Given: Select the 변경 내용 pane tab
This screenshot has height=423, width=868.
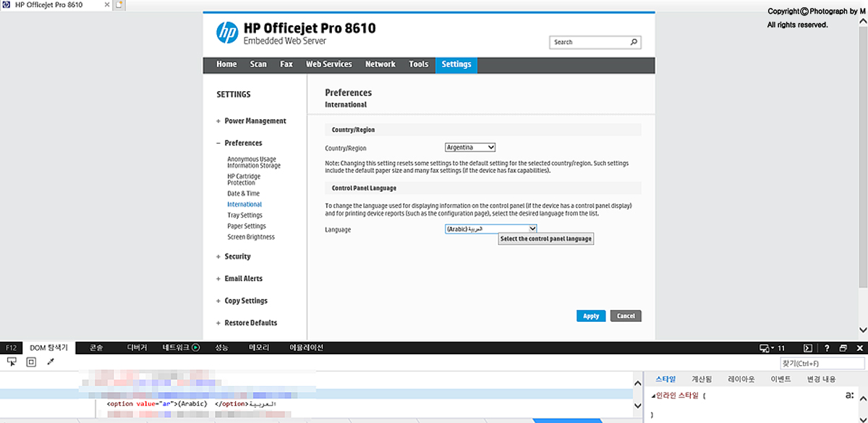Looking at the screenshot, I should (x=821, y=379).
